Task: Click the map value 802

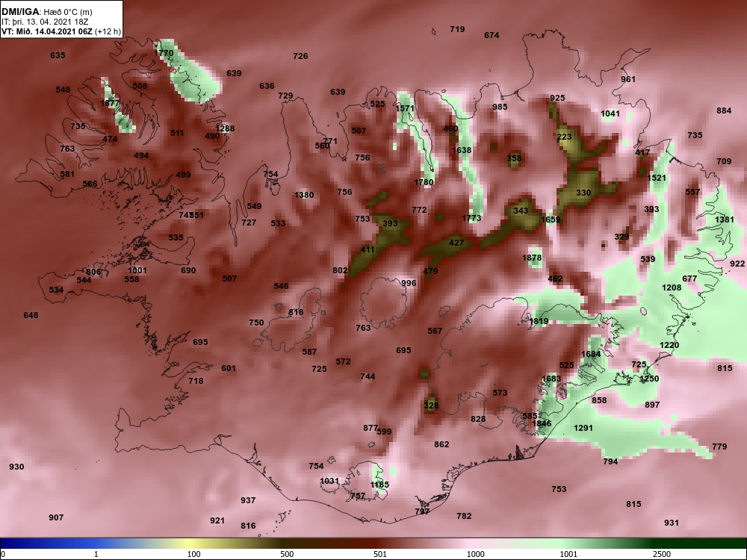Action: point(340,270)
